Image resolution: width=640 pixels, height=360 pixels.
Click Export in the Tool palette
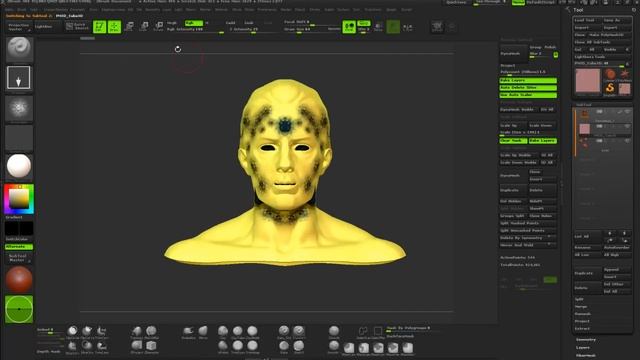pos(617,28)
